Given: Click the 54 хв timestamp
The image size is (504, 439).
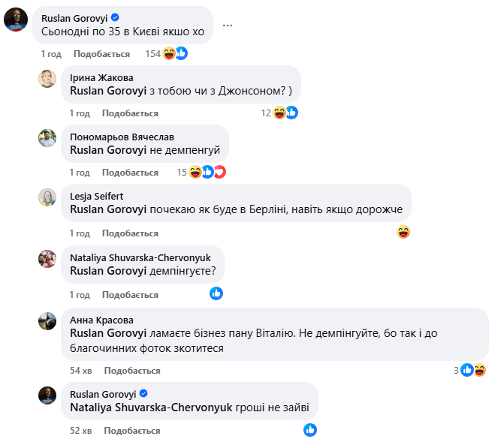Looking at the screenshot, I should click(x=80, y=371).
